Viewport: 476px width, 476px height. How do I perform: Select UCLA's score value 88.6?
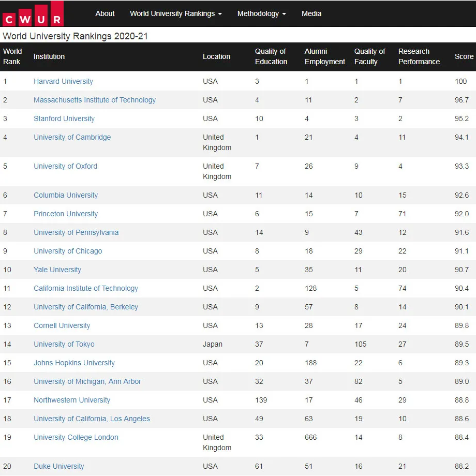tap(462, 419)
